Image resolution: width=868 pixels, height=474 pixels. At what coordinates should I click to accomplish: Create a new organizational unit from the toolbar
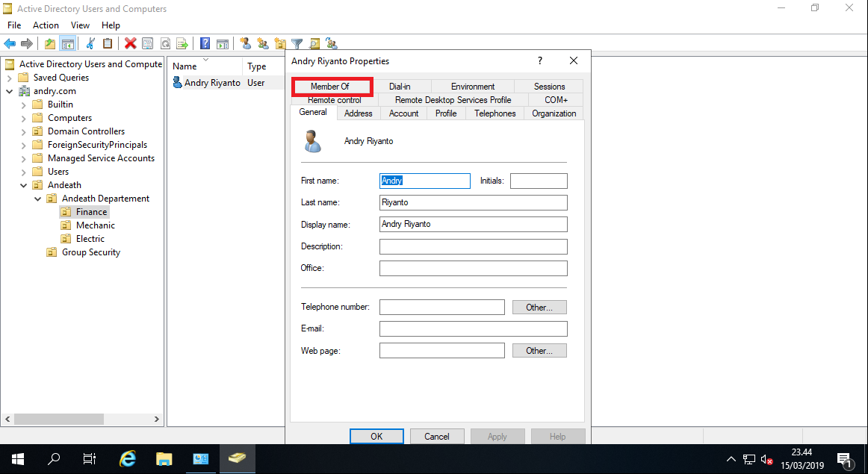pos(279,43)
